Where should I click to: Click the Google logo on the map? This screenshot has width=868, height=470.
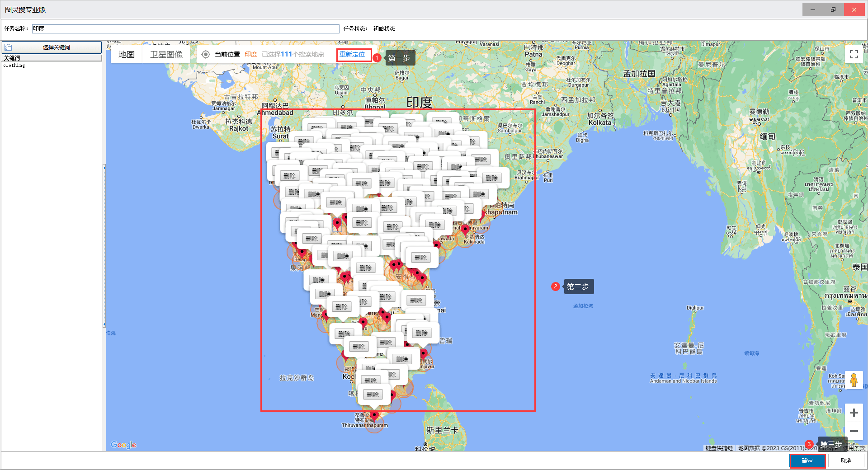pos(123,445)
